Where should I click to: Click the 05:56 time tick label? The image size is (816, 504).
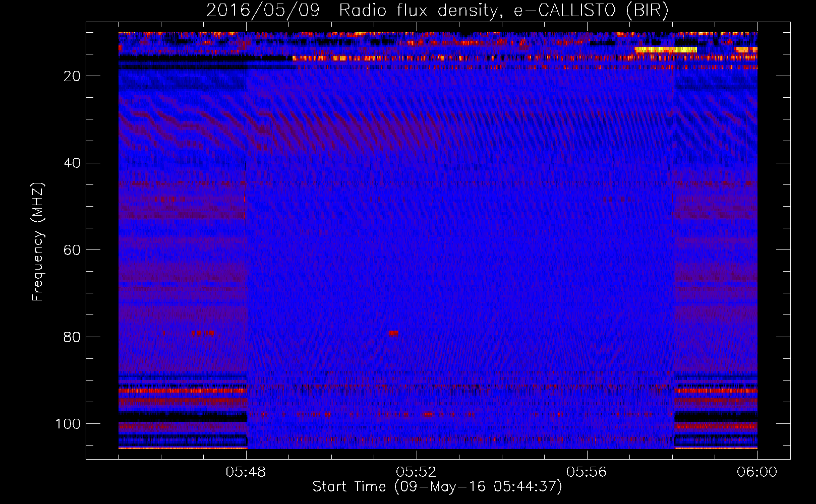pos(587,472)
